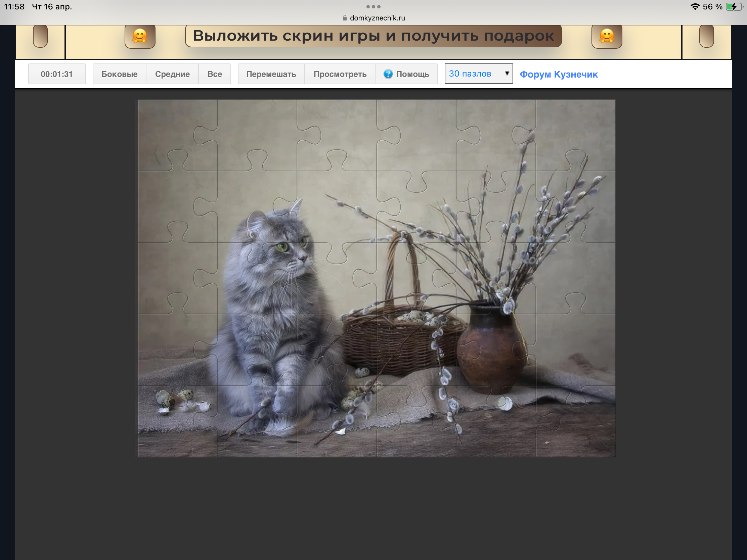Click the Просмотреть preview button

click(340, 74)
